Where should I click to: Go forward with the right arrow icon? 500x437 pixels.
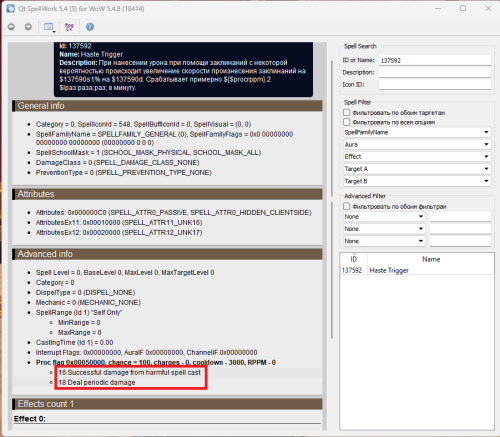coord(28,27)
